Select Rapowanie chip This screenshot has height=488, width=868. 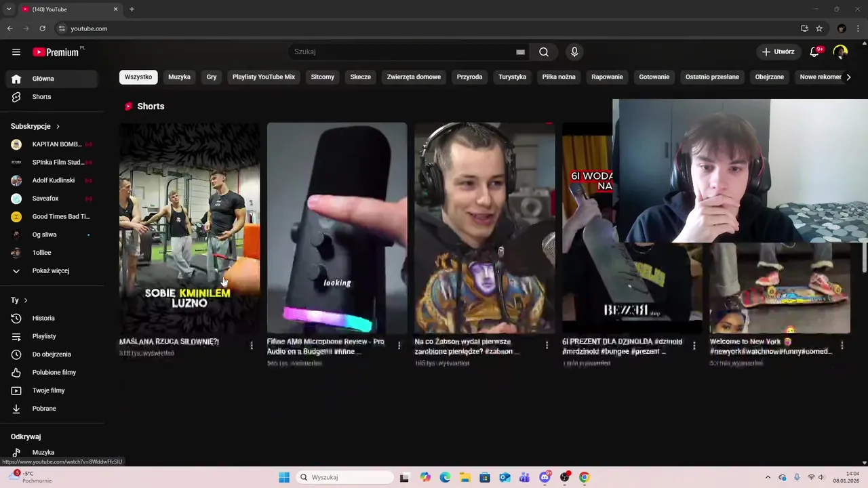click(607, 77)
